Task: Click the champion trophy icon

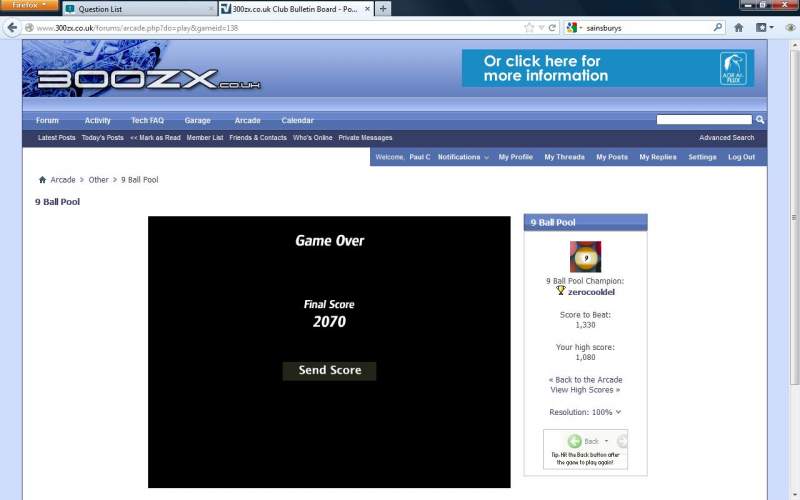Action: 560,291
